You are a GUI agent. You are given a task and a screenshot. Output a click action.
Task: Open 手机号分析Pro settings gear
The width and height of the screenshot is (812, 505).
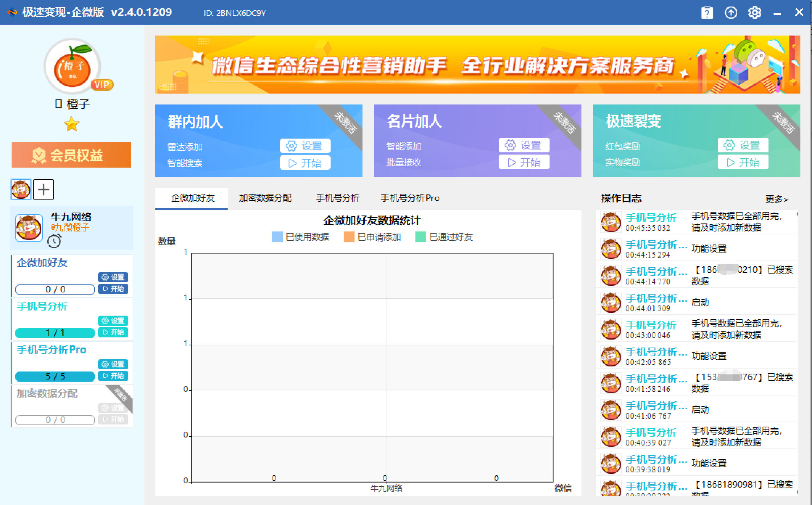click(x=113, y=364)
